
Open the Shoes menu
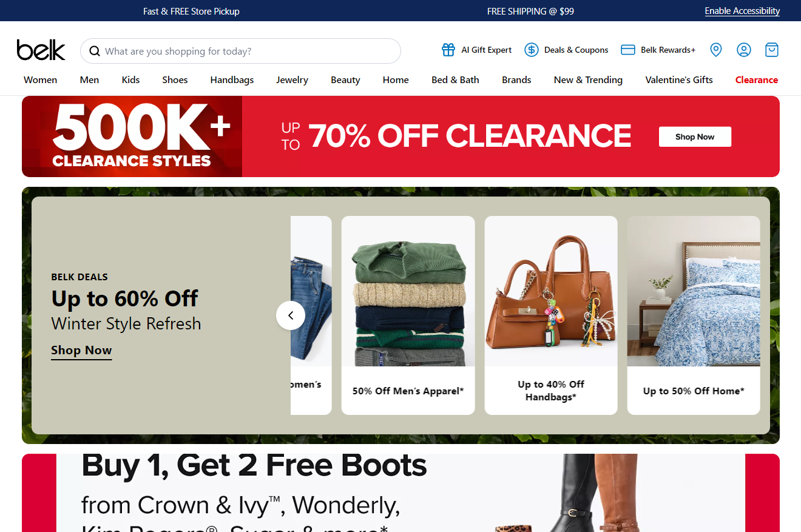click(175, 80)
